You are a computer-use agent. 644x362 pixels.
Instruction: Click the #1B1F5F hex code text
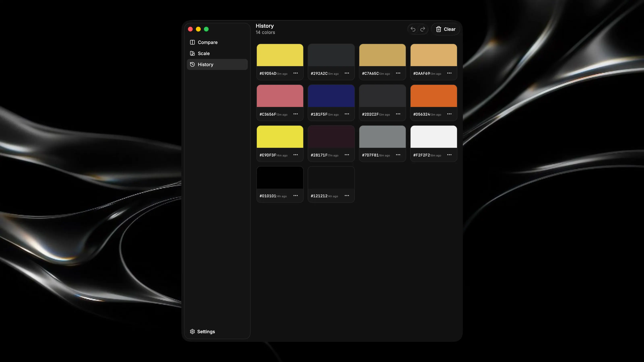point(319,114)
